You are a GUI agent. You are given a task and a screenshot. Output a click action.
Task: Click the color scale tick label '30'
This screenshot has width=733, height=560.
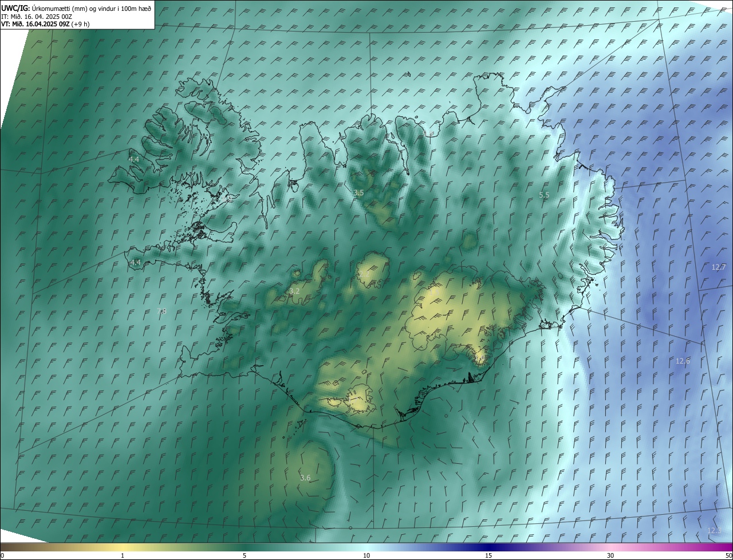coord(610,555)
